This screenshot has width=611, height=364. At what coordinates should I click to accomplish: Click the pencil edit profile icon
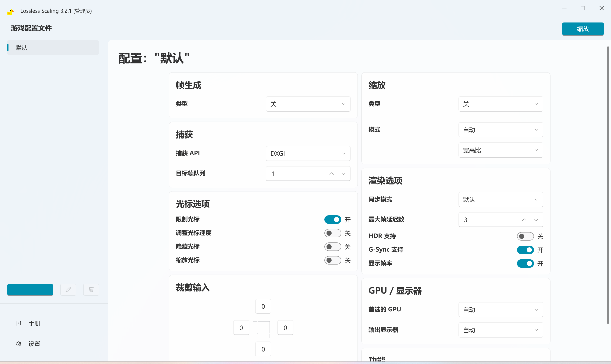[x=68, y=289]
